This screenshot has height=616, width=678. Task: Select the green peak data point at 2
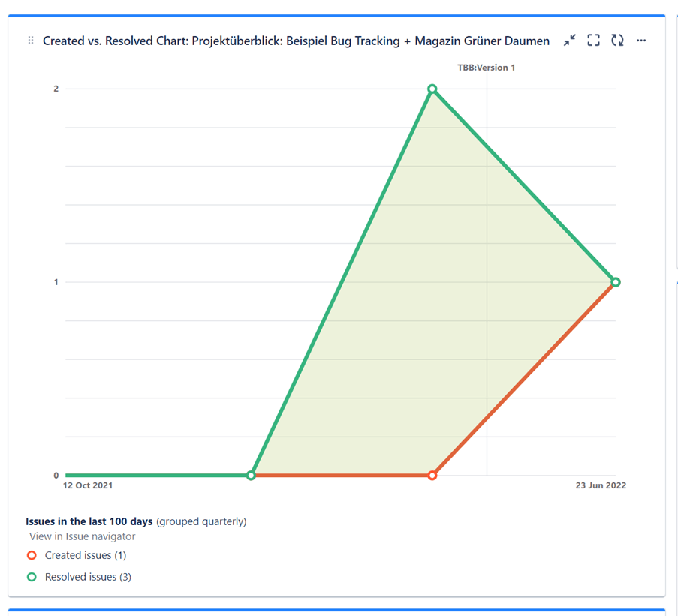tap(432, 89)
